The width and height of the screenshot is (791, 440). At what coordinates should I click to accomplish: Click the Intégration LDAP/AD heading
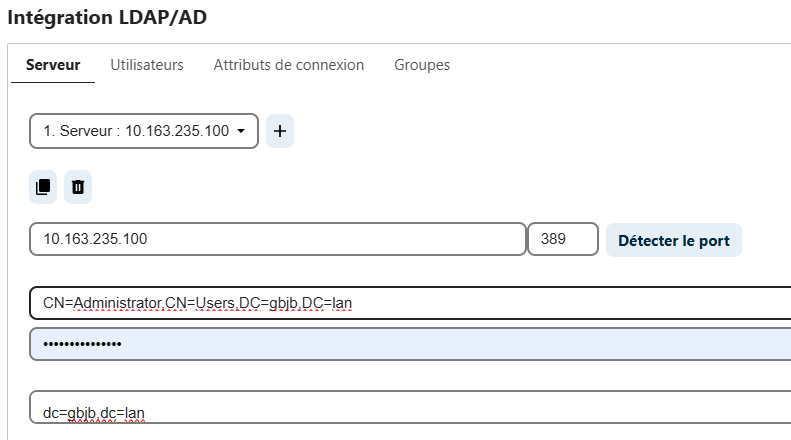[107, 17]
